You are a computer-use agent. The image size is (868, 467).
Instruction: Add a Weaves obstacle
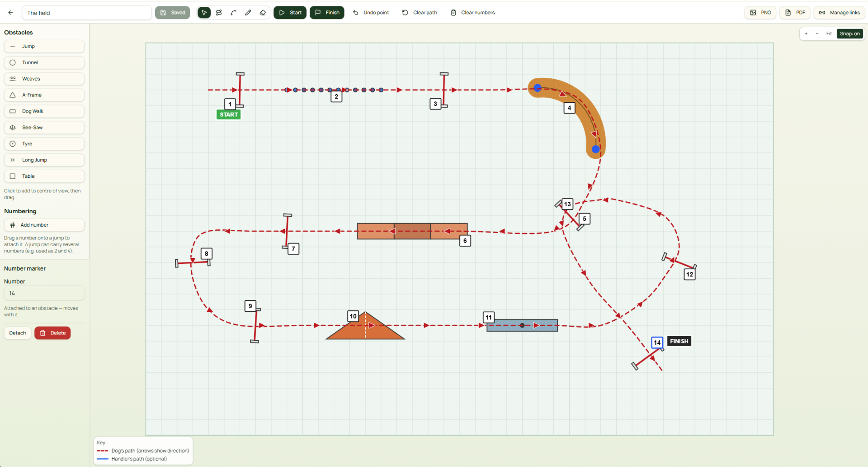pyautogui.click(x=44, y=79)
